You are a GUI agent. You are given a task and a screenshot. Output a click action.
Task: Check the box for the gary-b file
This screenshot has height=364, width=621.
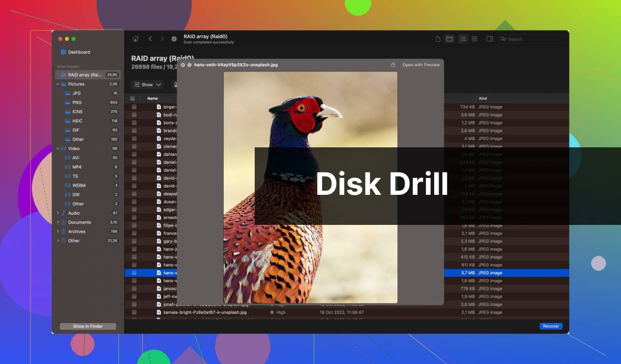(x=134, y=241)
